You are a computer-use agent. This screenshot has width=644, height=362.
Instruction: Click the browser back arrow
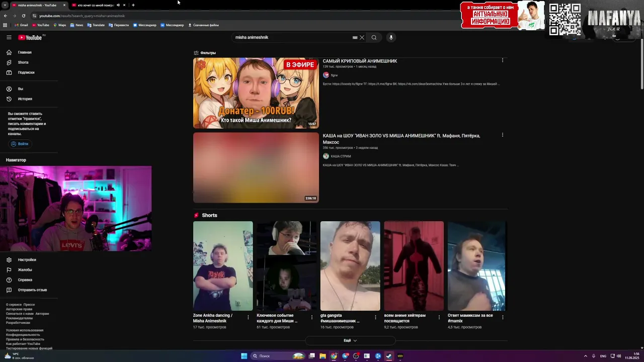[6, 16]
